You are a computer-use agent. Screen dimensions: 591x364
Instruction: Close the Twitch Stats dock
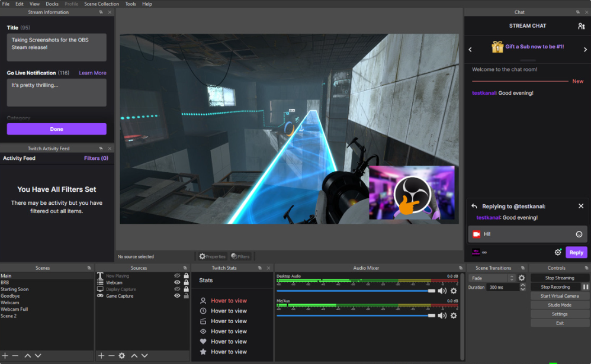coord(268,268)
